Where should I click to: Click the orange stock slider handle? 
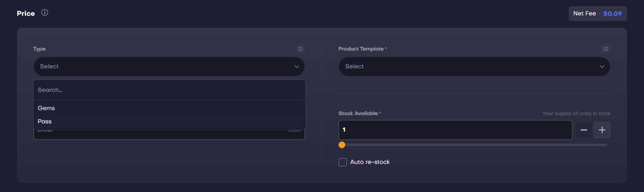pyautogui.click(x=342, y=145)
